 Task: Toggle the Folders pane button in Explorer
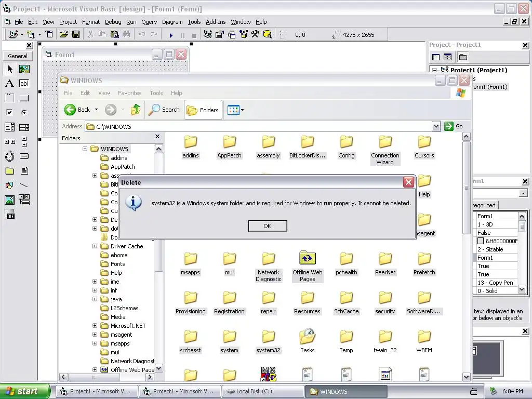203,110
